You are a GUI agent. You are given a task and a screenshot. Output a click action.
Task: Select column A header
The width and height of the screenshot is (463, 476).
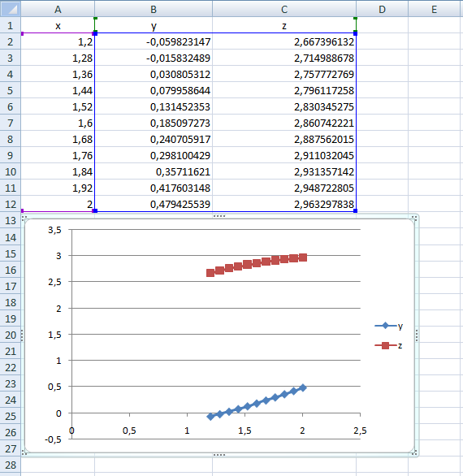[x=58, y=9]
